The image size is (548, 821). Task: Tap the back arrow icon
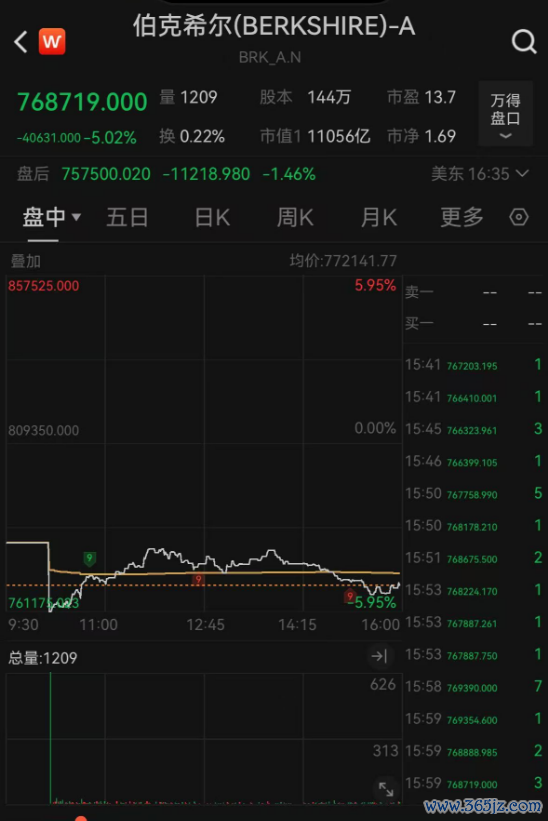pos(20,42)
